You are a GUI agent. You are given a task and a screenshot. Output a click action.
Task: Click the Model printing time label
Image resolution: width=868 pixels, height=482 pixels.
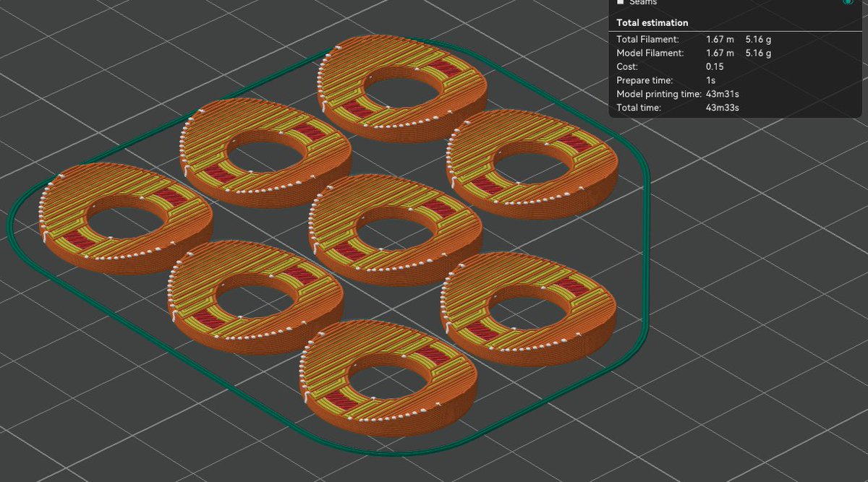[659, 94]
